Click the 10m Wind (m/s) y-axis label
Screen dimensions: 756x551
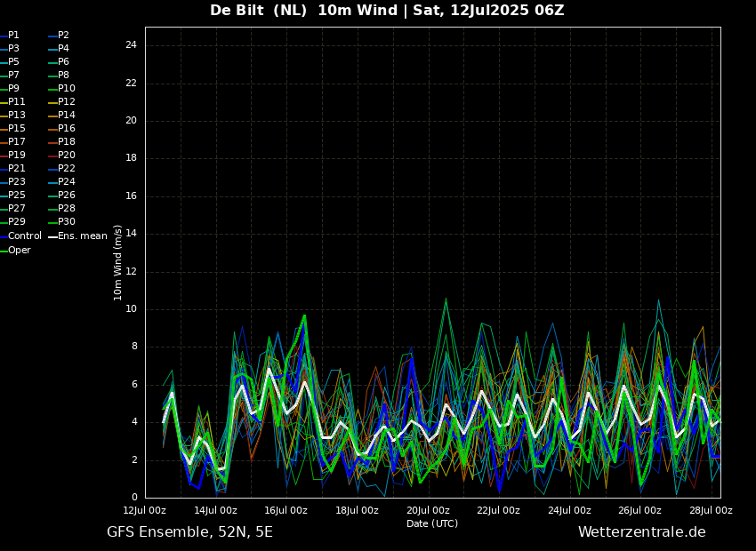click(x=118, y=262)
